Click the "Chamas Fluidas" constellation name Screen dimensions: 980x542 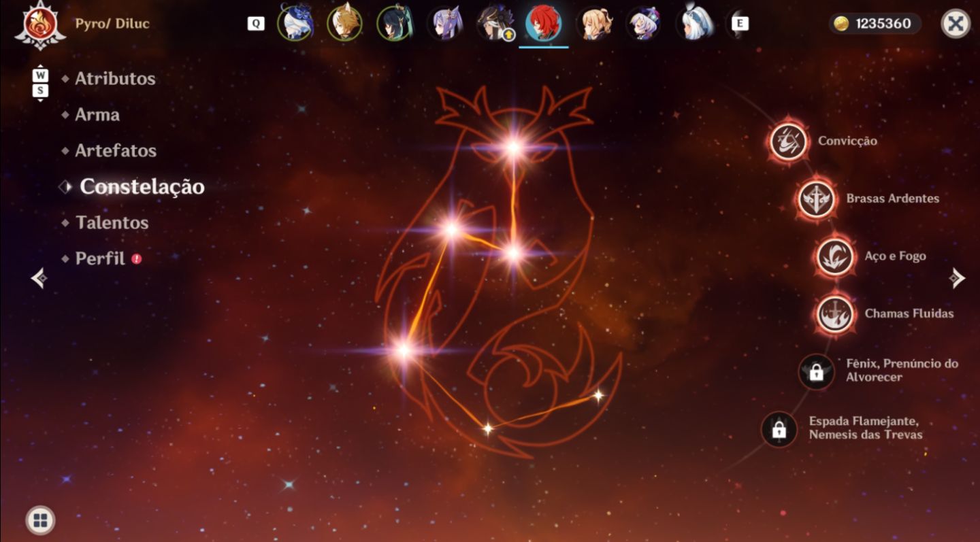(909, 314)
